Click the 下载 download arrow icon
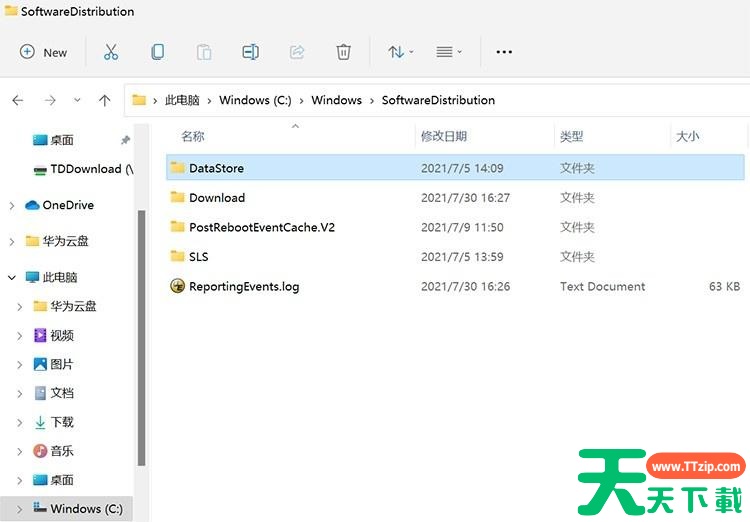This screenshot has width=750, height=522. [40, 422]
